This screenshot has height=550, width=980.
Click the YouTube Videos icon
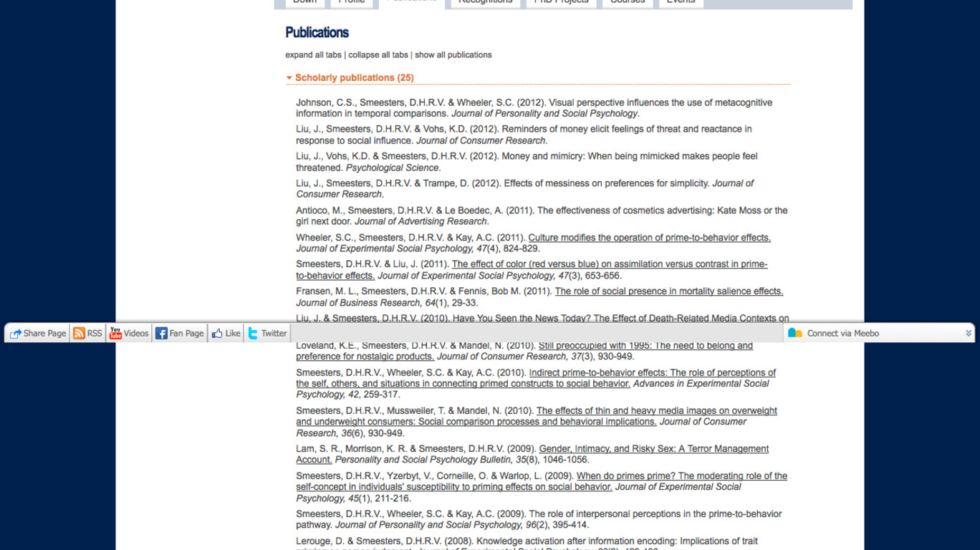115,334
